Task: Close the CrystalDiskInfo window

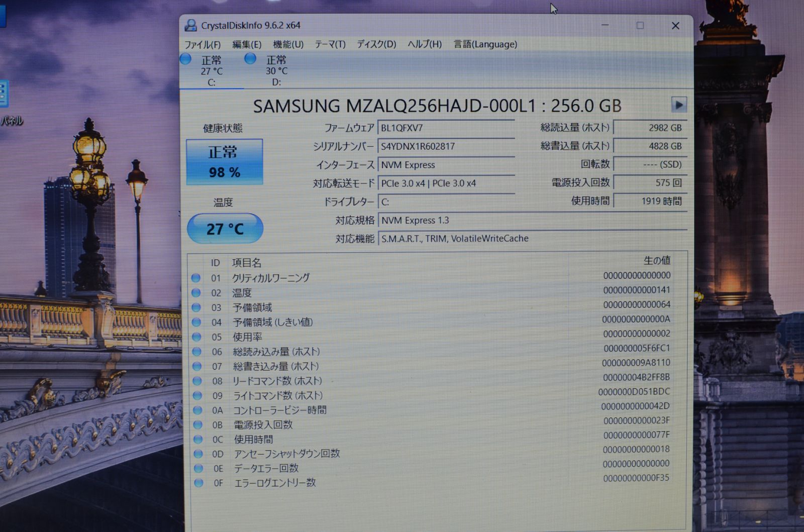Action: click(x=675, y=26)
